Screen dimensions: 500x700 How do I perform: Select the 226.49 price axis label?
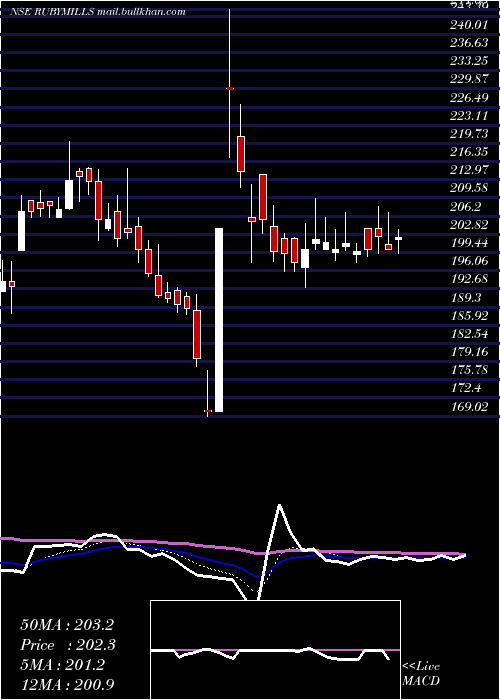469,97
